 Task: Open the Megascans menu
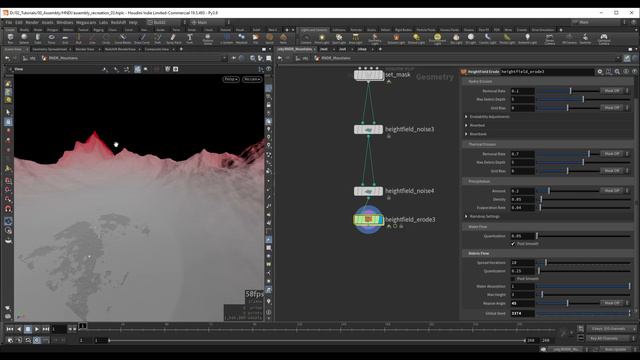[86, 22]
